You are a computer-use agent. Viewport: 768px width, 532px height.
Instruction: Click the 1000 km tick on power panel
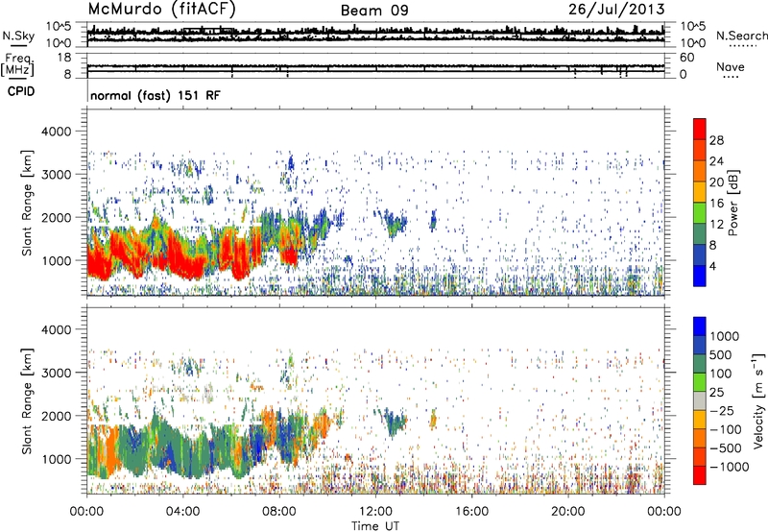pyautogui.click(x=56, y=260)
